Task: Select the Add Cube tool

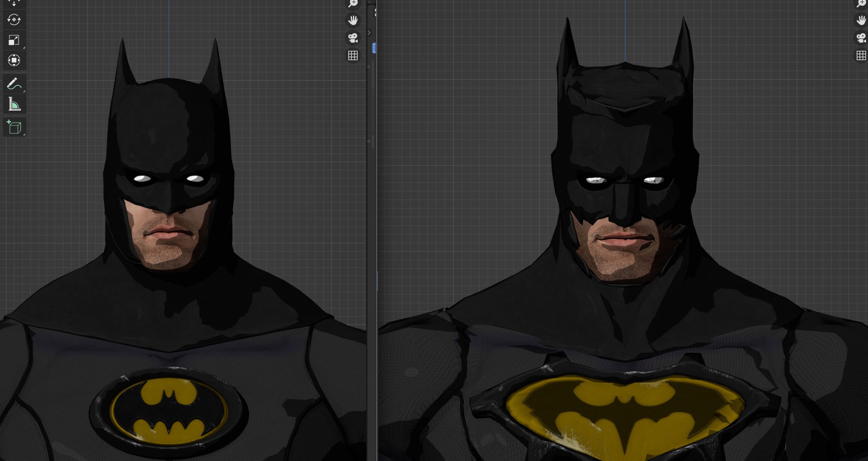Action: tap(14, 127)
